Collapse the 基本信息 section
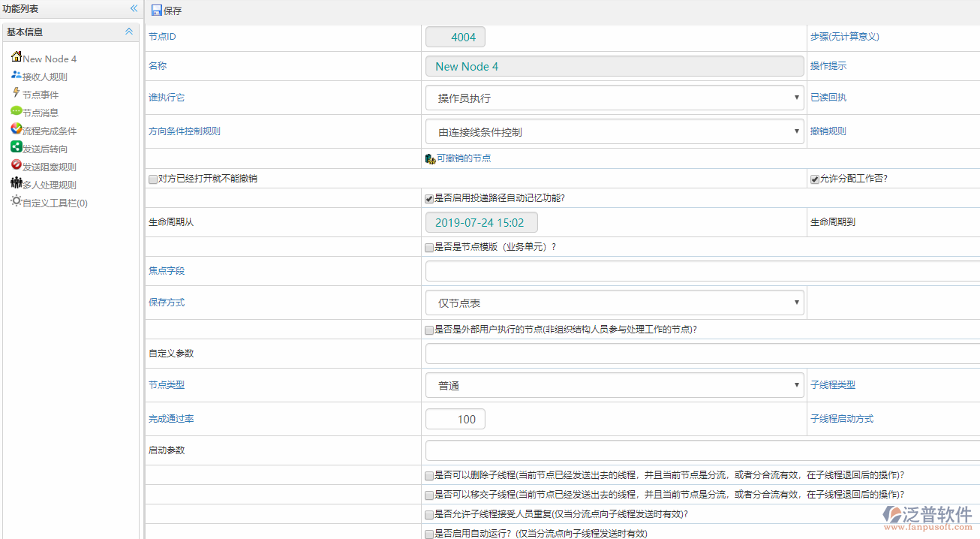This screenshot has height=539, width=980. pos(128,32)
